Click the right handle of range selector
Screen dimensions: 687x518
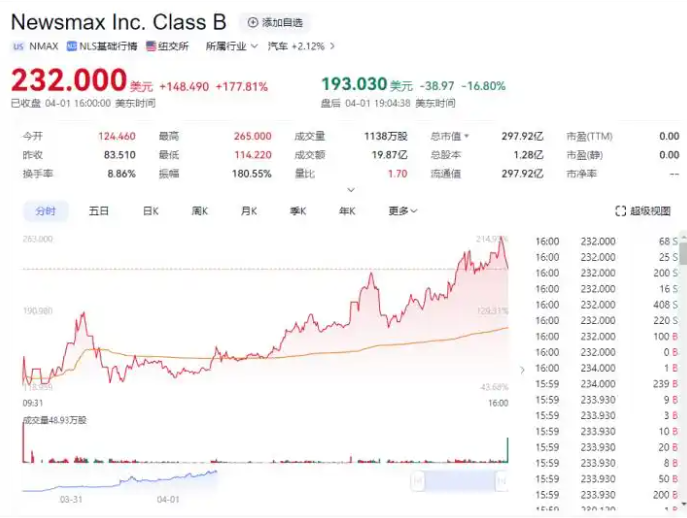[x=501, y=481]
